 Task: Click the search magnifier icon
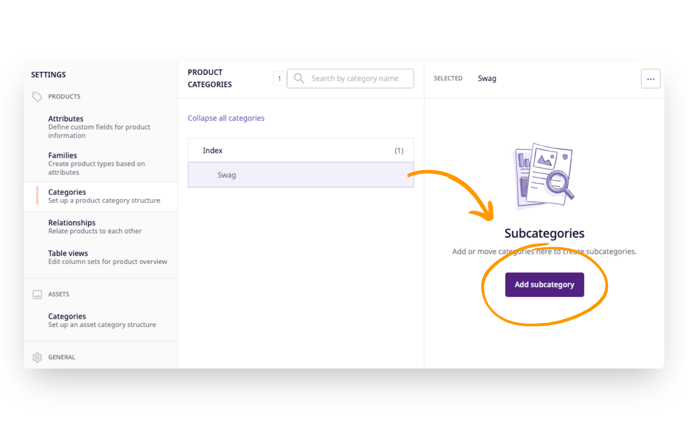point(299,79)
